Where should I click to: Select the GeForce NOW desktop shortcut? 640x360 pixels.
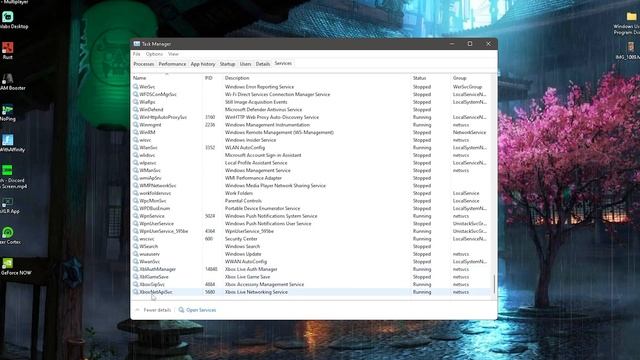click(x=16, y=266)
